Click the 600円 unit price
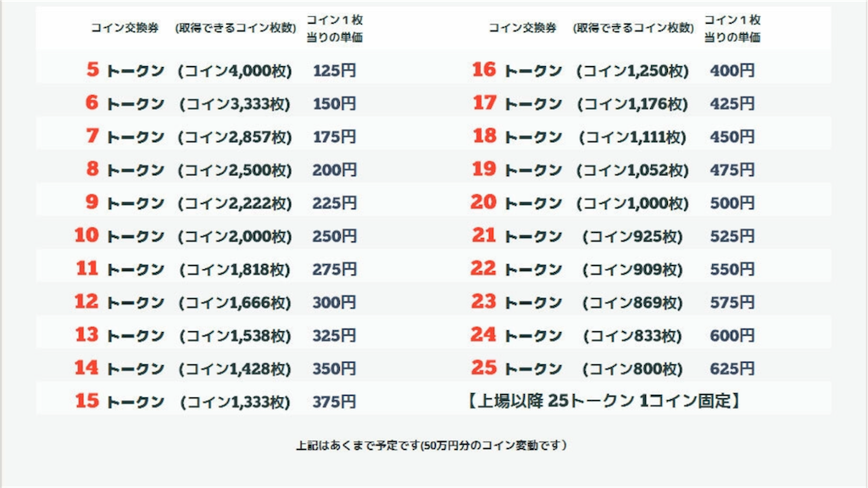868x488 pixels. click(x=732, y=336)
